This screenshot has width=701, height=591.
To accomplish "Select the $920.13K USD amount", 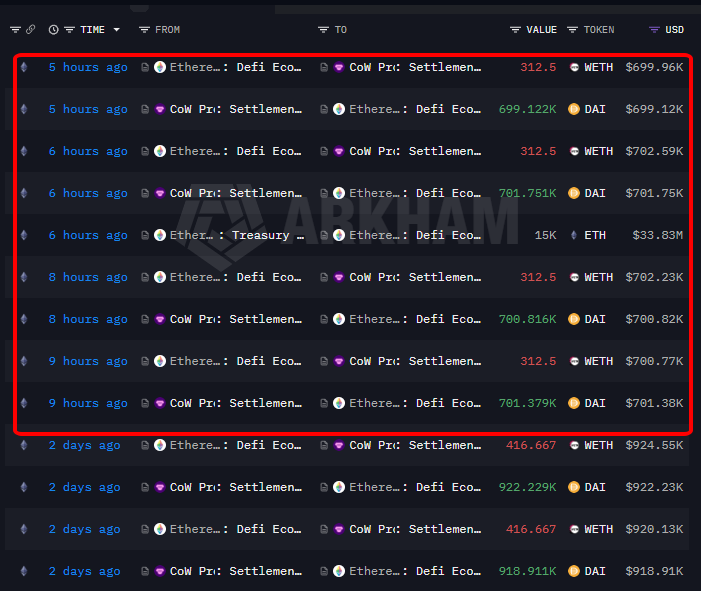I will (x=655, y=529).
